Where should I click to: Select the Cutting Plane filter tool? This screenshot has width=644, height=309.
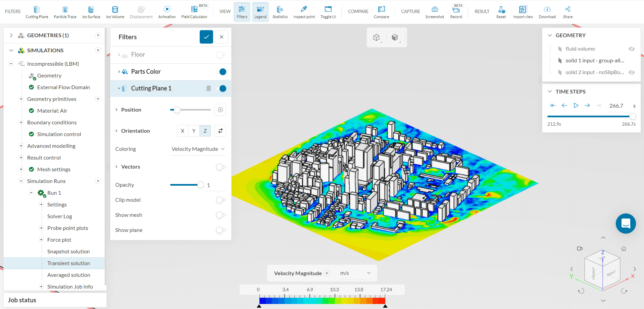point(37,12)
